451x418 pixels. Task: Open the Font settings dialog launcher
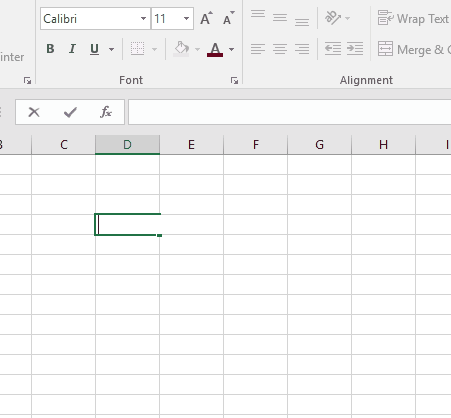234,80
